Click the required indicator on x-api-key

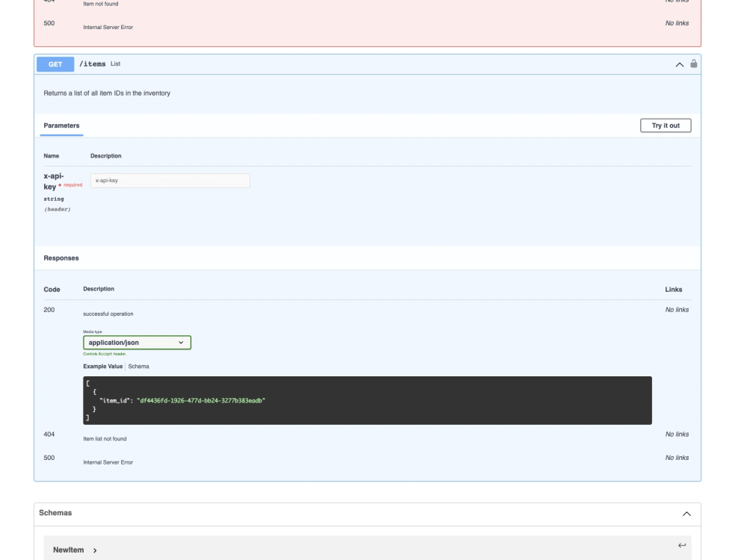(72, 183)
